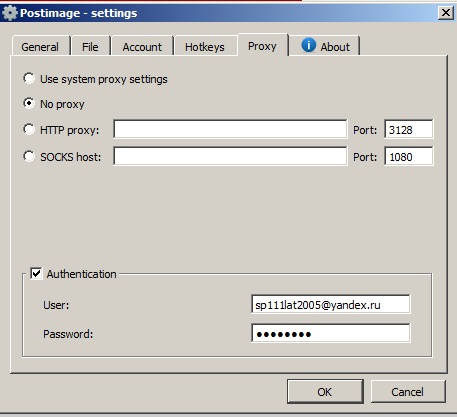Screen dimensions: 457x417
Task: Select the No proxy radio button
Action: click(x=29, y=104)
